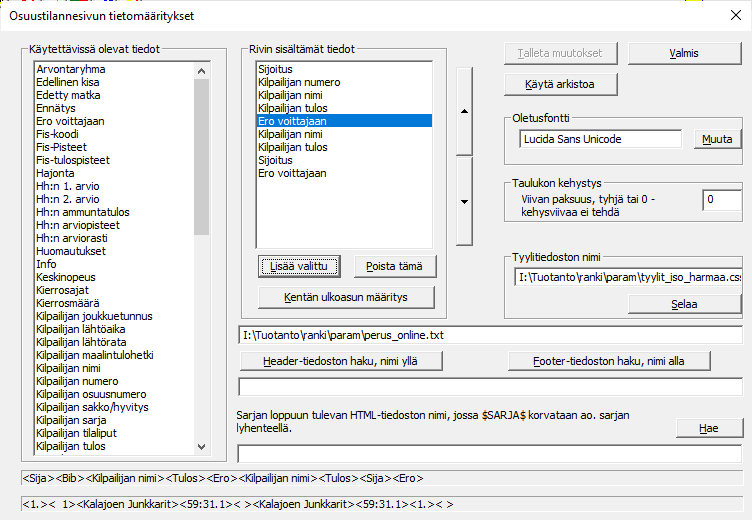The height and width of the screenshot is (520, 752).
Task: Click Muuta to change default font
Action: pos(717,139)
